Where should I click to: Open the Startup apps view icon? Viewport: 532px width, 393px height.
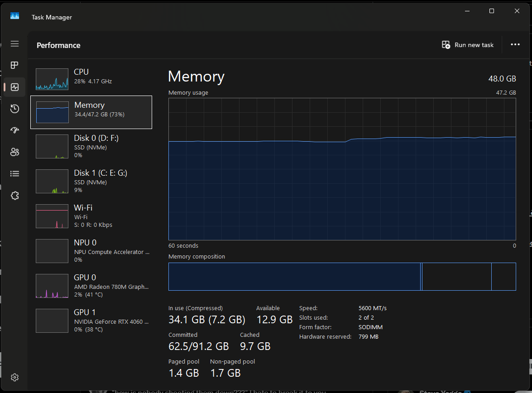[14, 130]
